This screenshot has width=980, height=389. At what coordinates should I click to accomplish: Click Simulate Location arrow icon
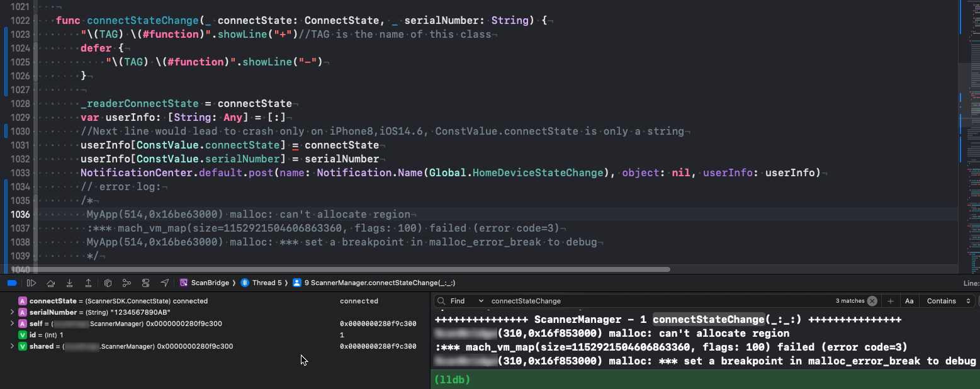[x=165, y=283]
